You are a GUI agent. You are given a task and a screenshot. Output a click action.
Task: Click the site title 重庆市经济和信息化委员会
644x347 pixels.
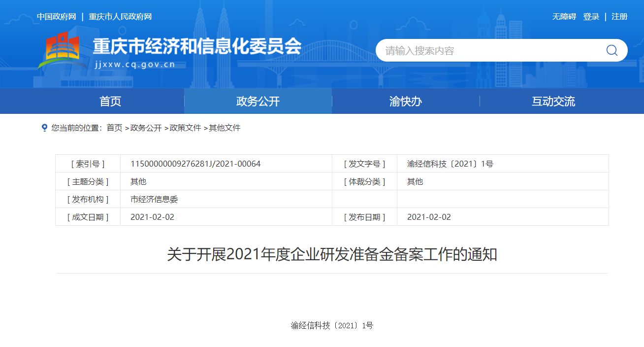click(x=197, y=47)
